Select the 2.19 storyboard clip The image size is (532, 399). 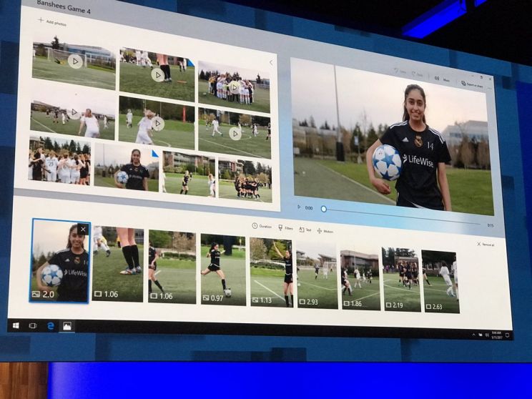pyautogui.click(x=402, y=280)
